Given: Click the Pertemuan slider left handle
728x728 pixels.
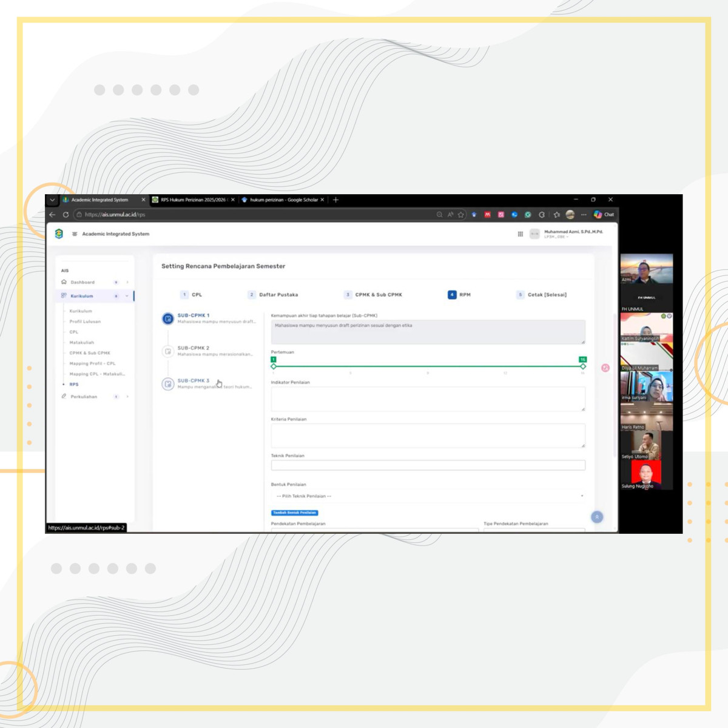Looking at the screenshot, I should click(x=274, y=366).
